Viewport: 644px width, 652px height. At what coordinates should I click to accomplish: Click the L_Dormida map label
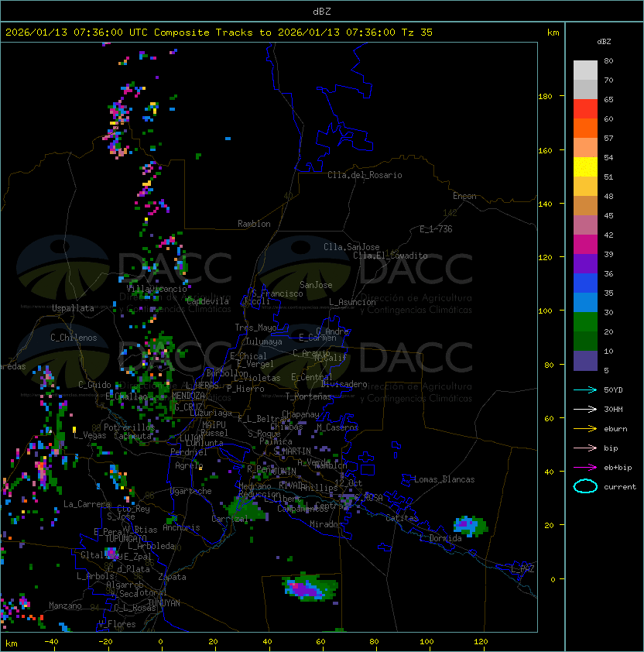tap(440, 538)
